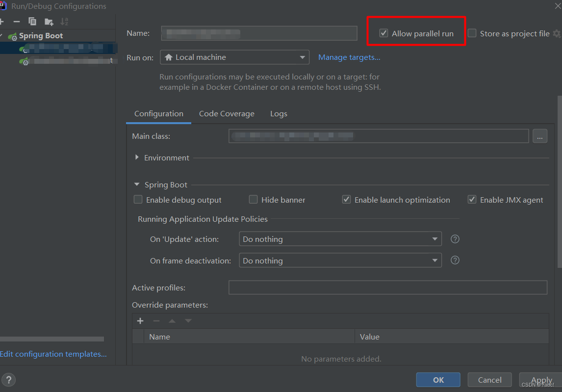This screenshot has height=392, width=562.
Task: Open help for the On 'Update' action setting
Action: click(455, 239)
